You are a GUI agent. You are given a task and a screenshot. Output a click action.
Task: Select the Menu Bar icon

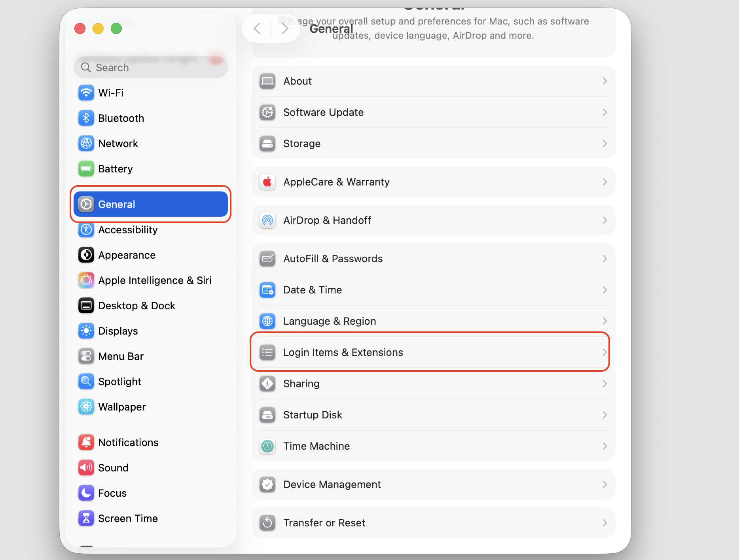(86, 356)
